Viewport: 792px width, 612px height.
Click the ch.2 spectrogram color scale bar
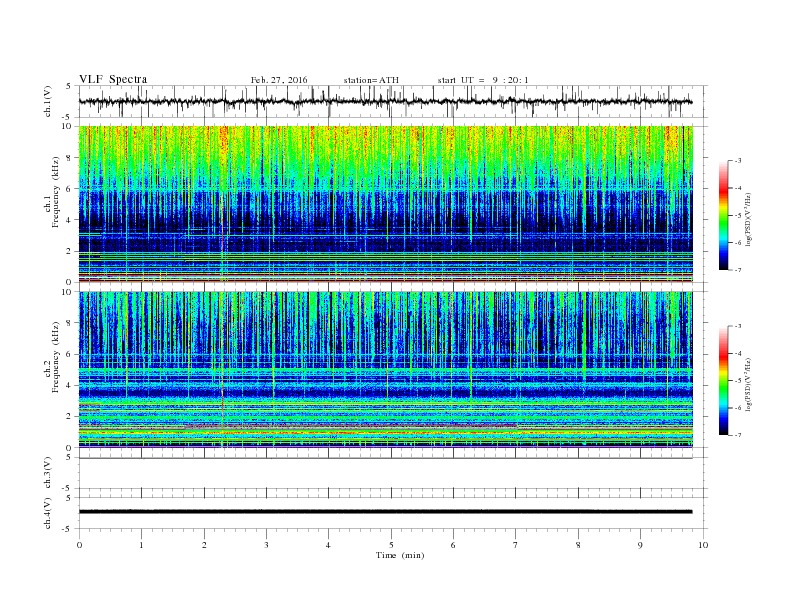tap(724, 380)
